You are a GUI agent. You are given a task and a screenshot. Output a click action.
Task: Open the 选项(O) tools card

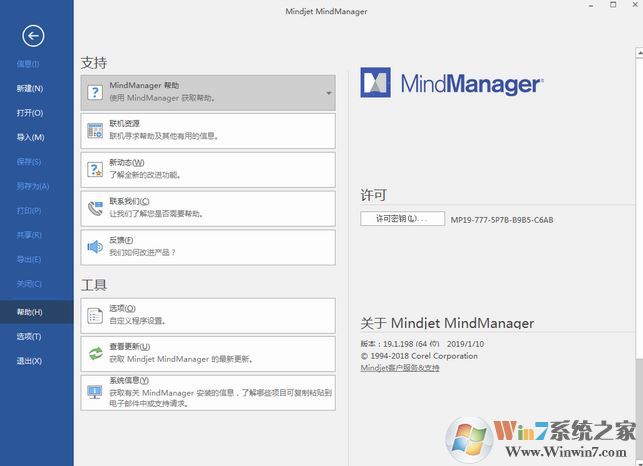(x=208, y=316)
